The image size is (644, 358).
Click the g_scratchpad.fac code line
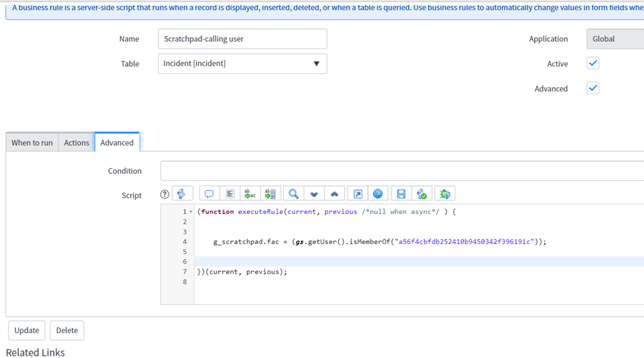coord(380,242)
